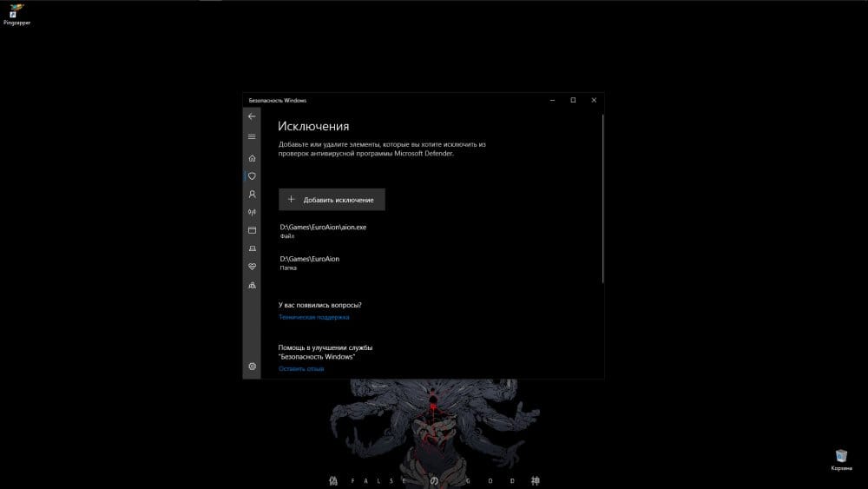This screenshot has width=868, height=489.
Task: Select the Pingzapper desktop shortcut
Action: 16,14
